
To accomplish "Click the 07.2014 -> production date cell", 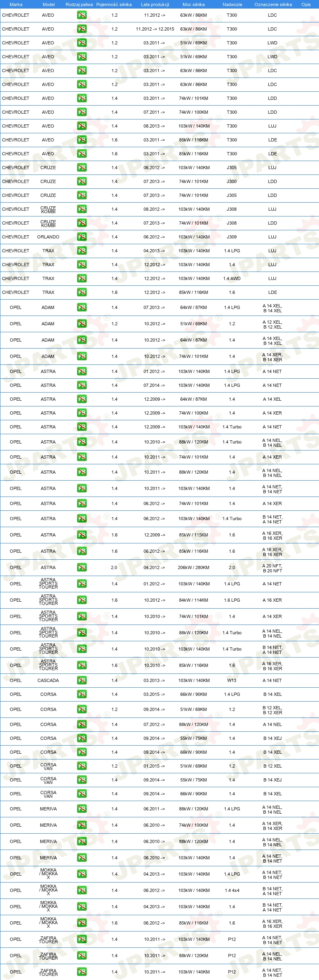I will [154, 385].
